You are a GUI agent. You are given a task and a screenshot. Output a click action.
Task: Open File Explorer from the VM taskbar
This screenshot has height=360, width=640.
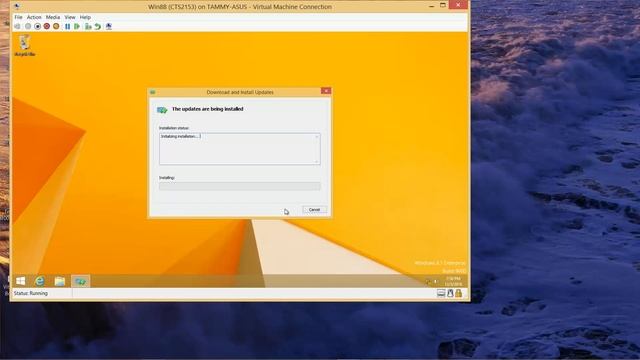point(60,281)
